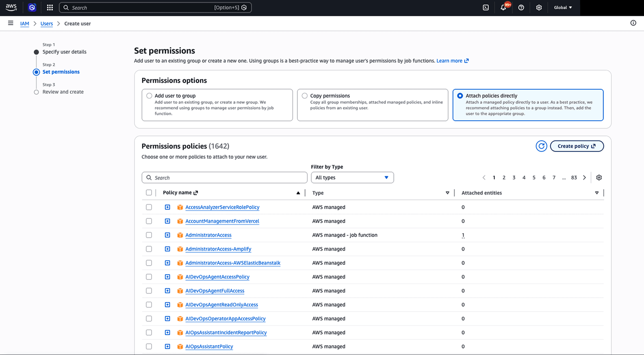Check the AIOpsAssistantPolicy checkbox
This screenshot has width=644, height=355.
[149, 346]
